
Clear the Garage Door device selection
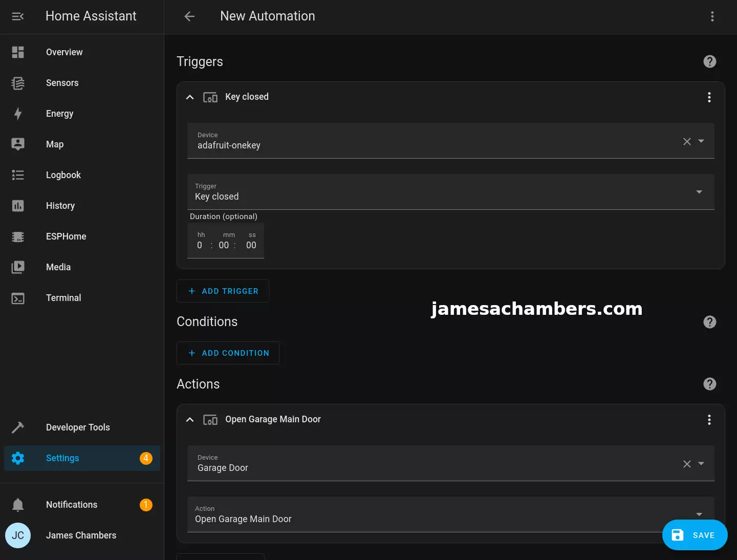pos(687,464)
